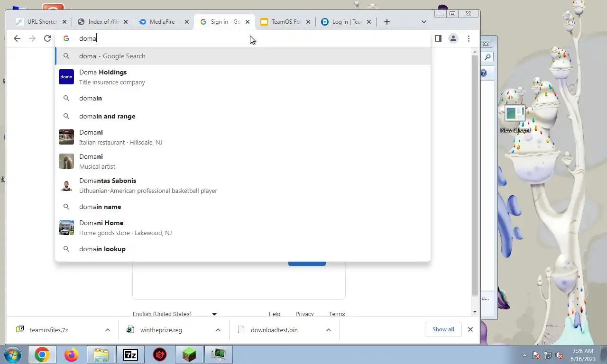
Task: Switch to the MediaFire tab
Action: pos(164,22)
